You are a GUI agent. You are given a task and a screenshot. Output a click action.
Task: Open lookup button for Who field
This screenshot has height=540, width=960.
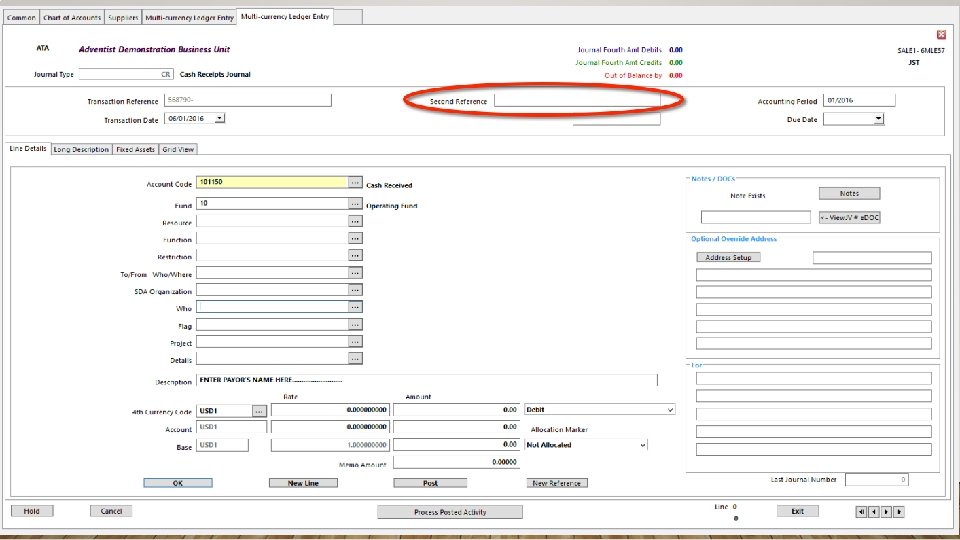355,307
